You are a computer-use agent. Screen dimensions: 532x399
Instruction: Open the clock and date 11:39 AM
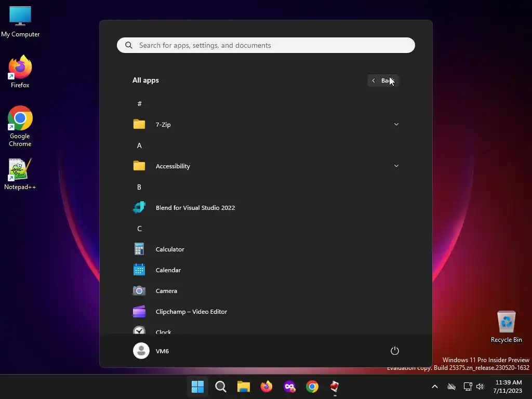point(508,387)
